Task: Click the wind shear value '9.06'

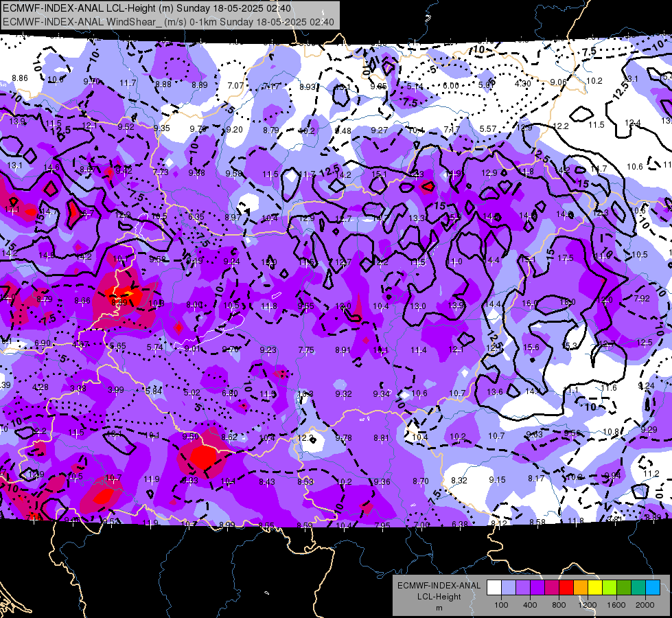Action: (x=559, y=82)
